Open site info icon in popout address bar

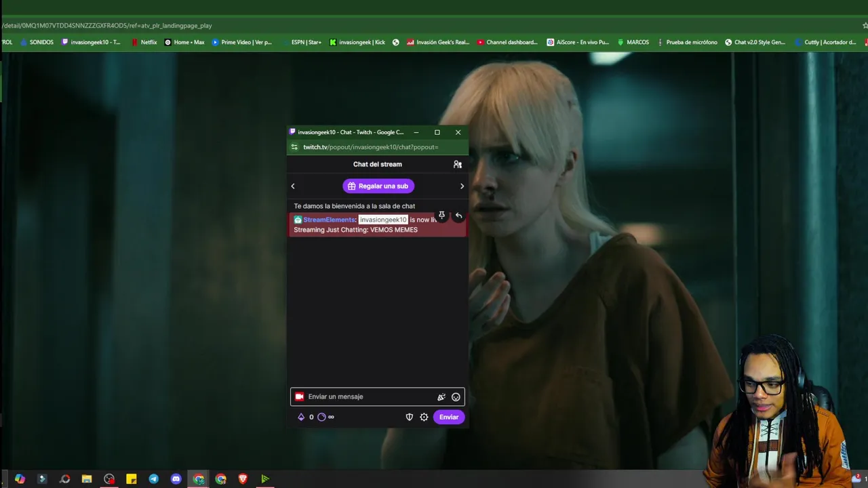pos(294,147)
